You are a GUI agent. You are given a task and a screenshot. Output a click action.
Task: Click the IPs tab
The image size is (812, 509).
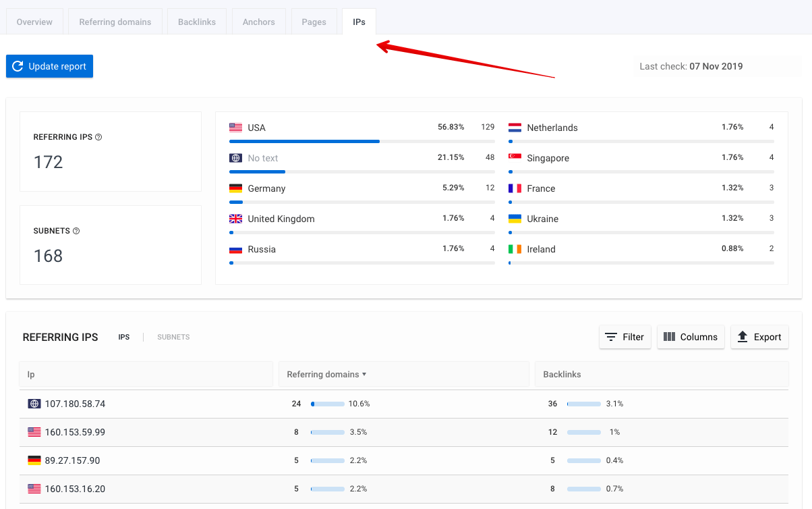(x=359, y=22)
